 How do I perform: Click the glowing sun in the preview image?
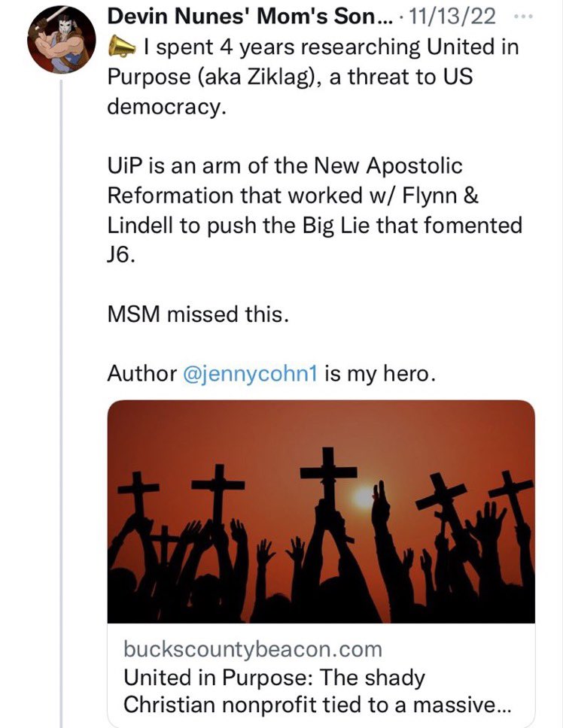pyautogui.click(x=363, y=498)
